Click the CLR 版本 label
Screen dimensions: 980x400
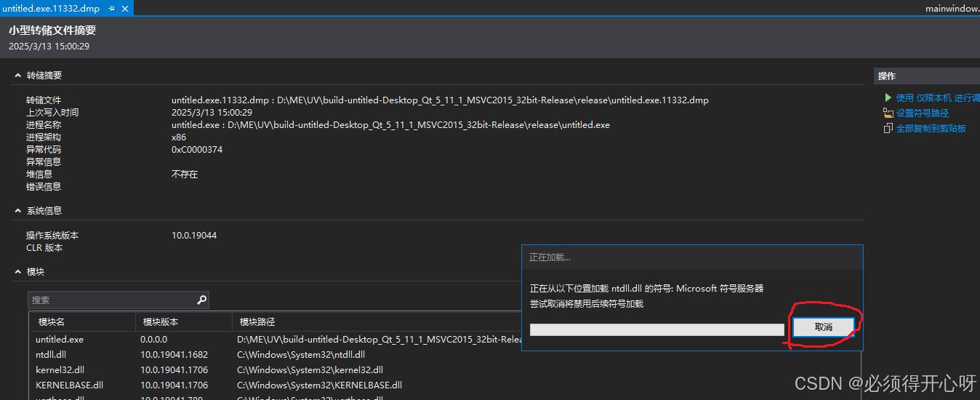pyautogui.click(x=44, y=248)
